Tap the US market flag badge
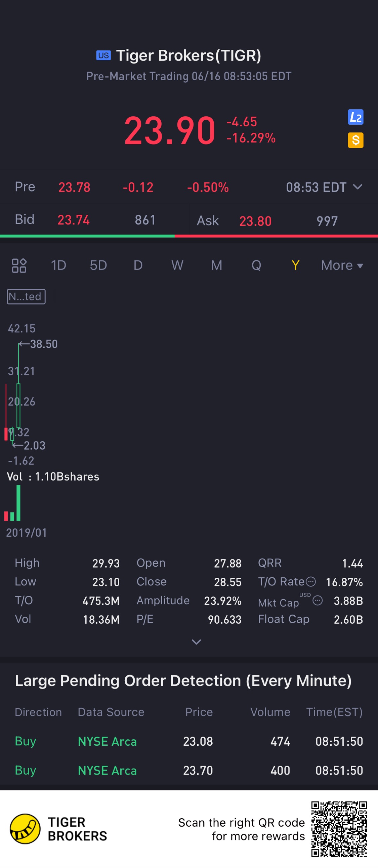The width and height of the screenshot is (378, 868). point(103,55)
